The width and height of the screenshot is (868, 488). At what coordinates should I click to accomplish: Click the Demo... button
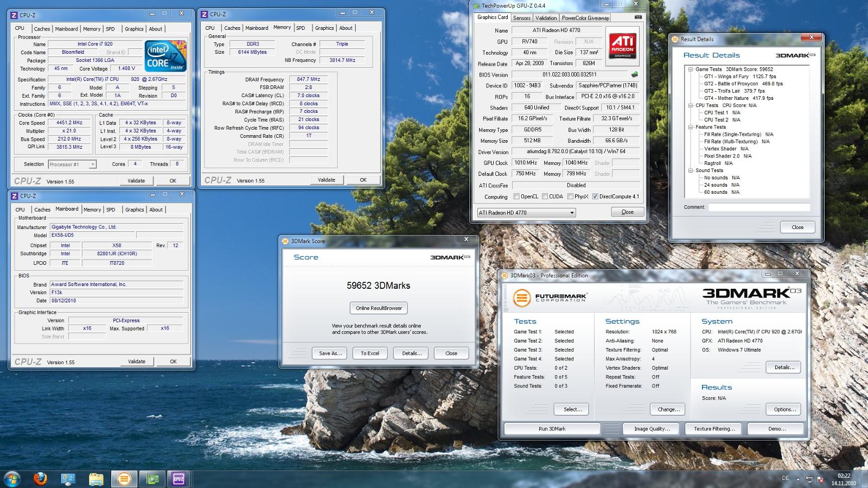pos(777,428)
